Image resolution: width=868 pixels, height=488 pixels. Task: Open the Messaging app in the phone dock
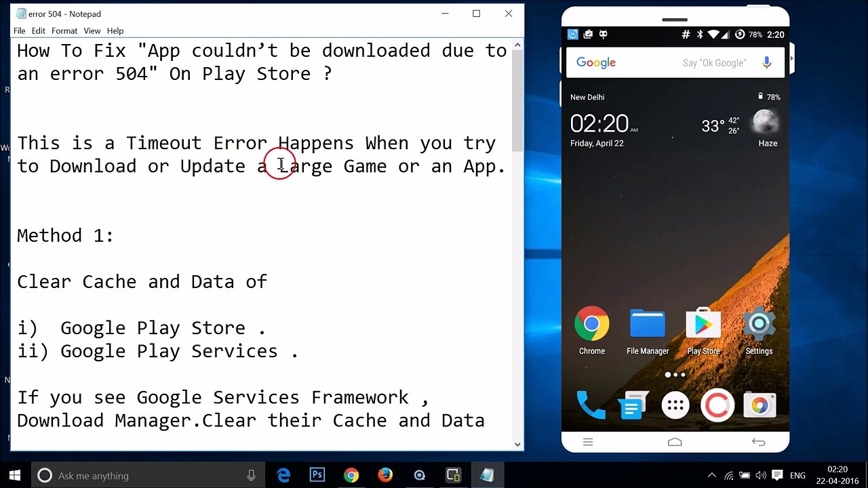click(633, 405)
